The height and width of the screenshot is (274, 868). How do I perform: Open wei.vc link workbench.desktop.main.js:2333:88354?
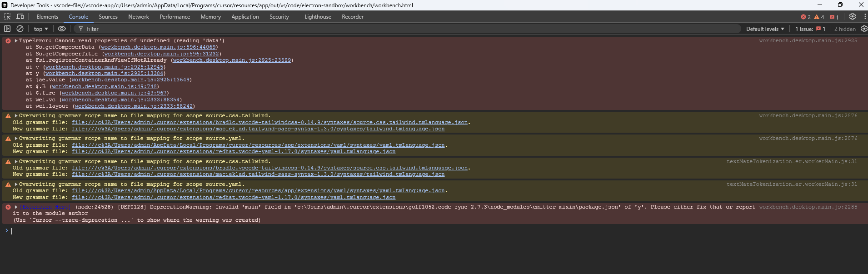pos(120,100)
